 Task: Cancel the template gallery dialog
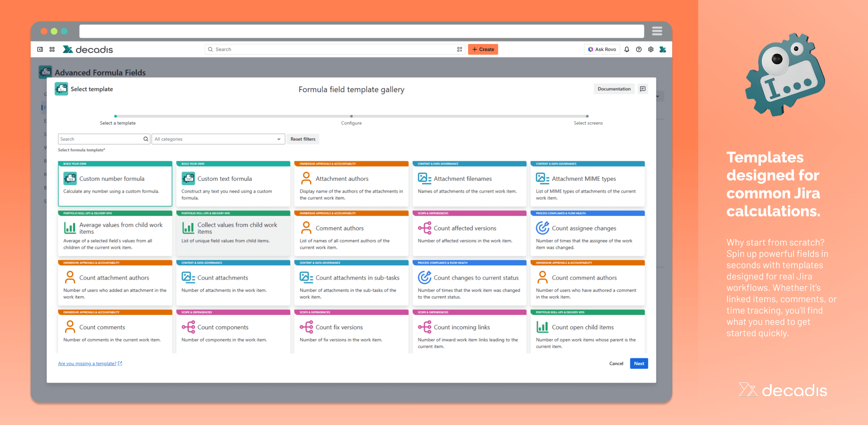click(616, 364)
